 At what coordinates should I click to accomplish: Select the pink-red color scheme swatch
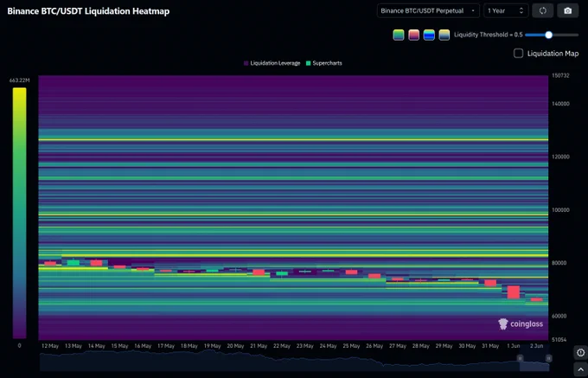[413, 35]
